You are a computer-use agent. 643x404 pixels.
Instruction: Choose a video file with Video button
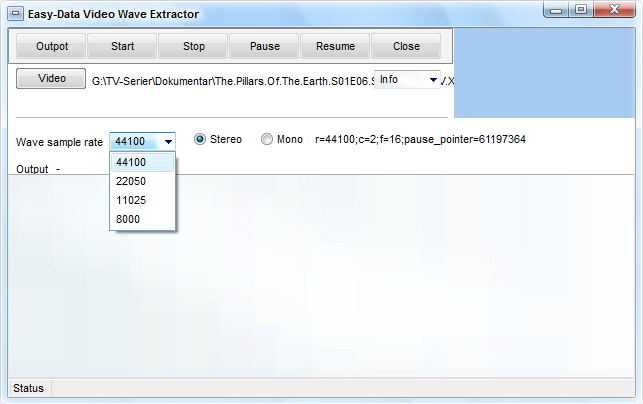point(51,78)
